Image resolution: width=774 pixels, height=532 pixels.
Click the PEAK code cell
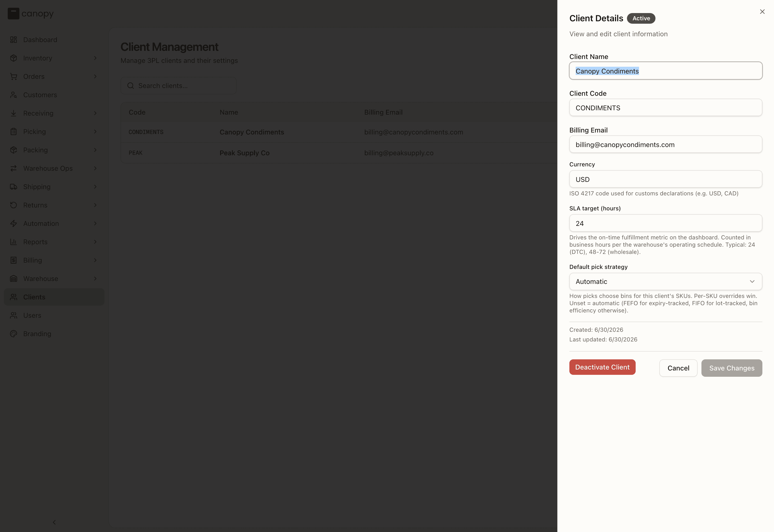tap(135, 153)
